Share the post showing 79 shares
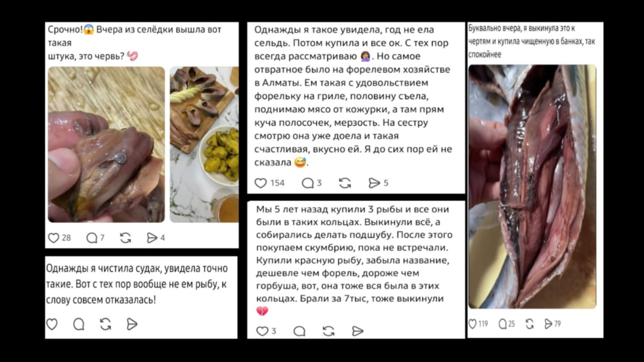Viewport: 644px width, 362px height. point(548,324)
